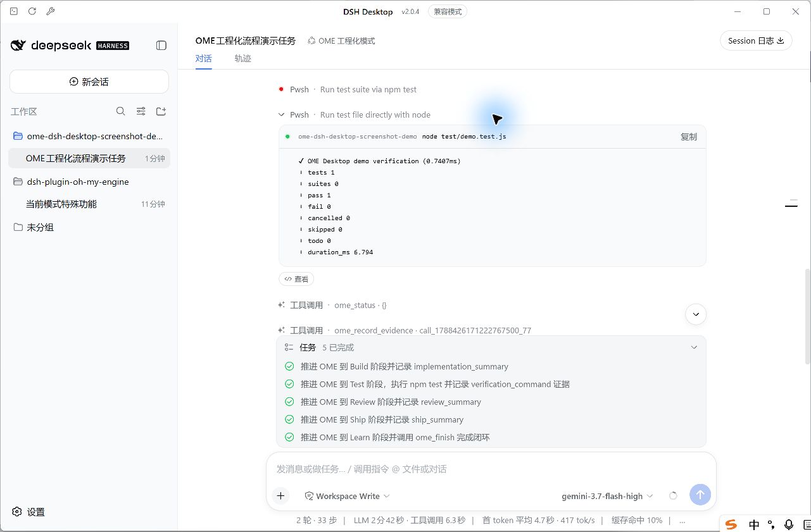Open the wrench tools icon

[51, 11]
